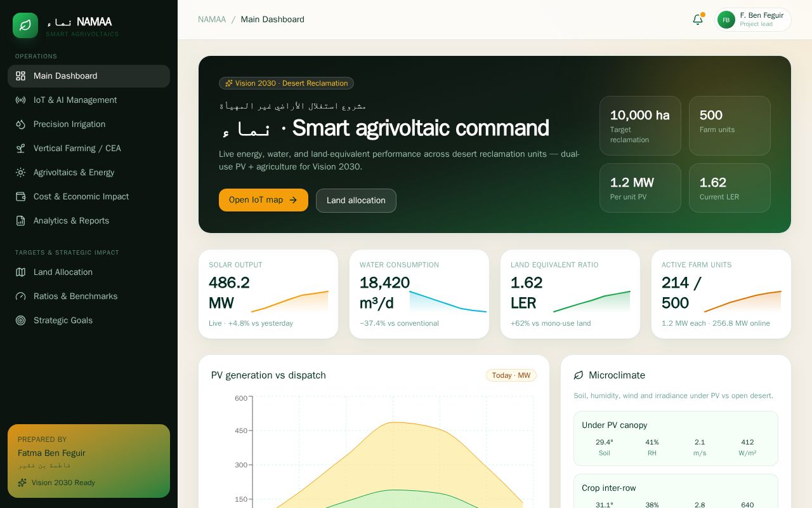Go to Ratios & Benchmarks

(89, 296)
